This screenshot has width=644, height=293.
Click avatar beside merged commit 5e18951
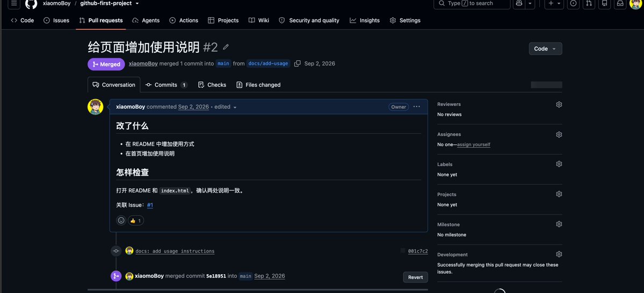pyautogui.click(x=129, y=276)
